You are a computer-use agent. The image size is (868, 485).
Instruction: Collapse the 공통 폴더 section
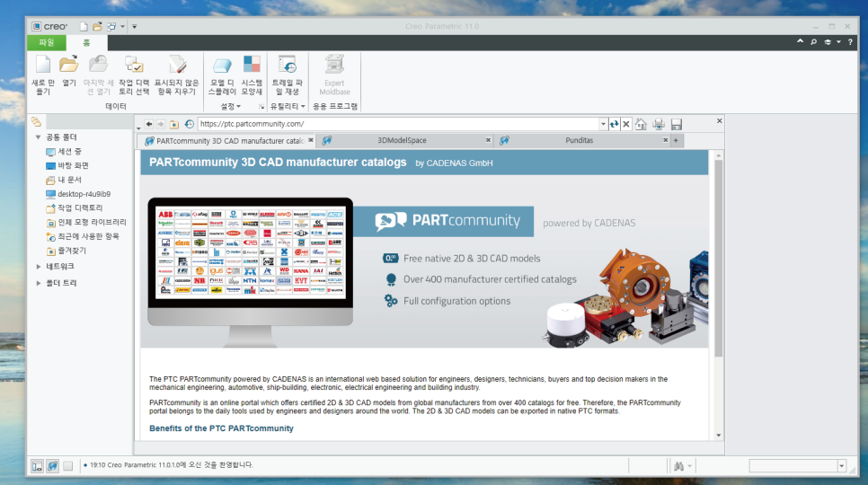[39, 137]
